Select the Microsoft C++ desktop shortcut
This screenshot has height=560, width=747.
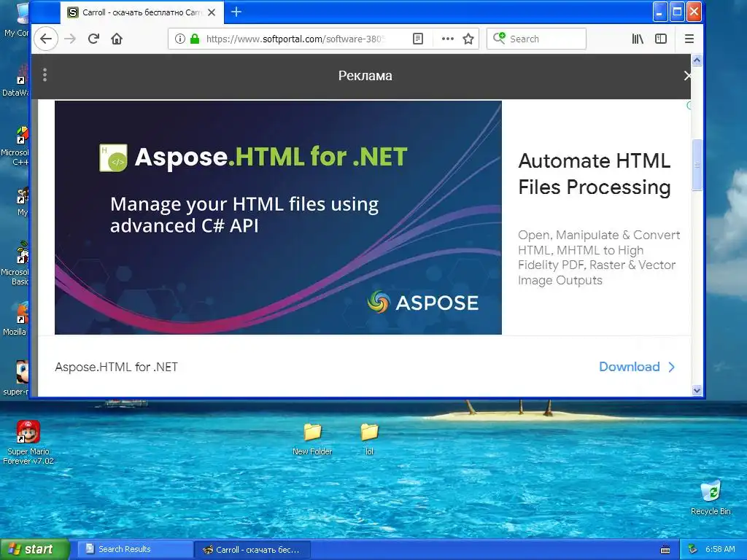point(17,146)
